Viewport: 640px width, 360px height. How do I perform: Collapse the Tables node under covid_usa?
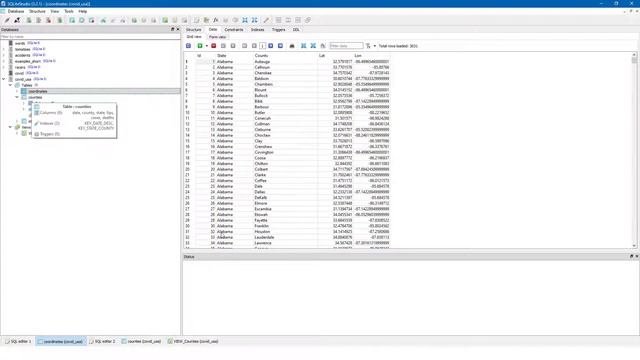click(10, 85)
